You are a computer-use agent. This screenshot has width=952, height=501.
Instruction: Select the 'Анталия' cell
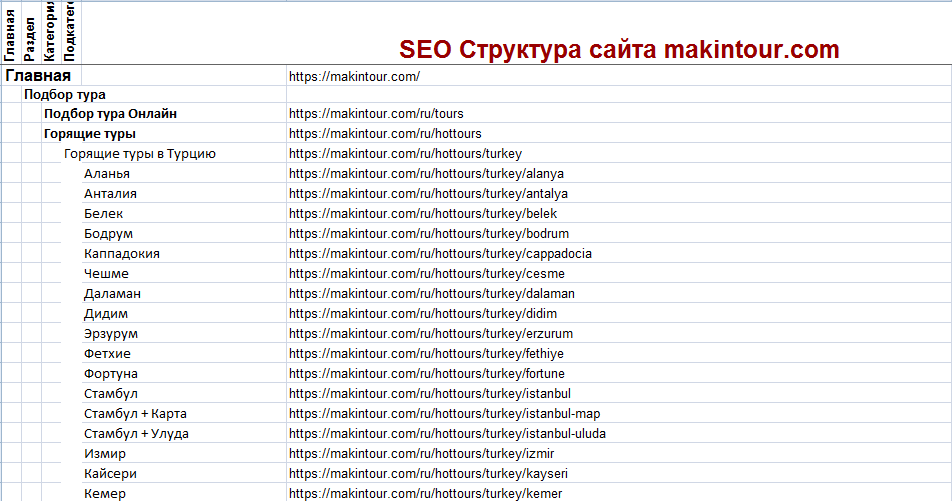[x=111, y=194]
